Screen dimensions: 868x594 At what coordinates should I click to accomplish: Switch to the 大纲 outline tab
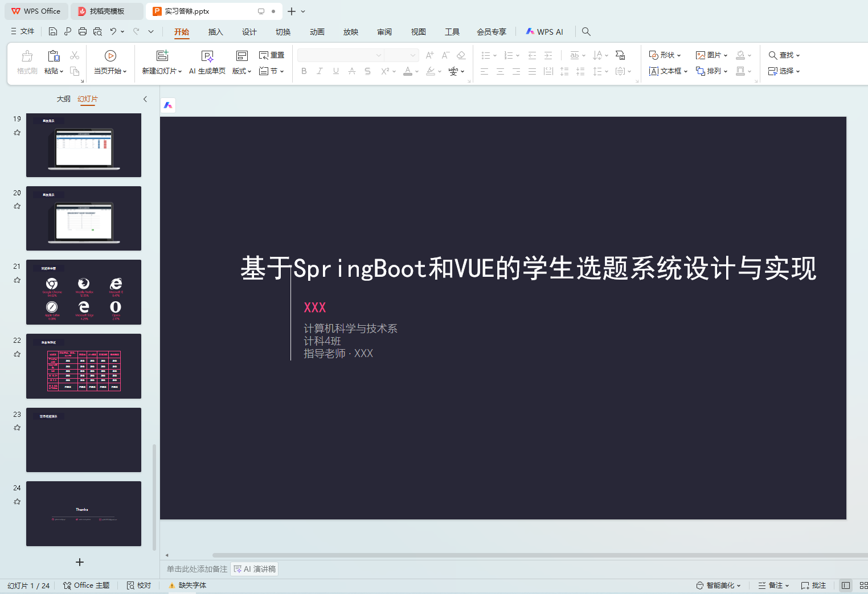[x=64, y=99]
